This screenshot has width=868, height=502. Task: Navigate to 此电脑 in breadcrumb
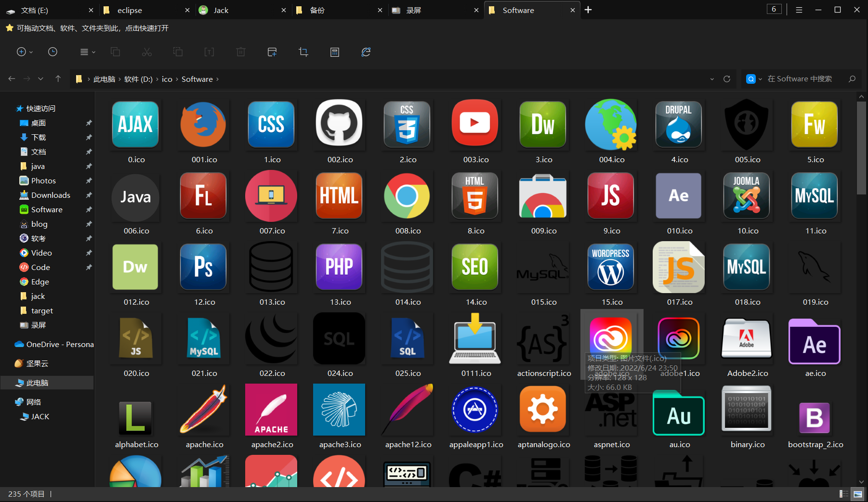pos(104,79)
